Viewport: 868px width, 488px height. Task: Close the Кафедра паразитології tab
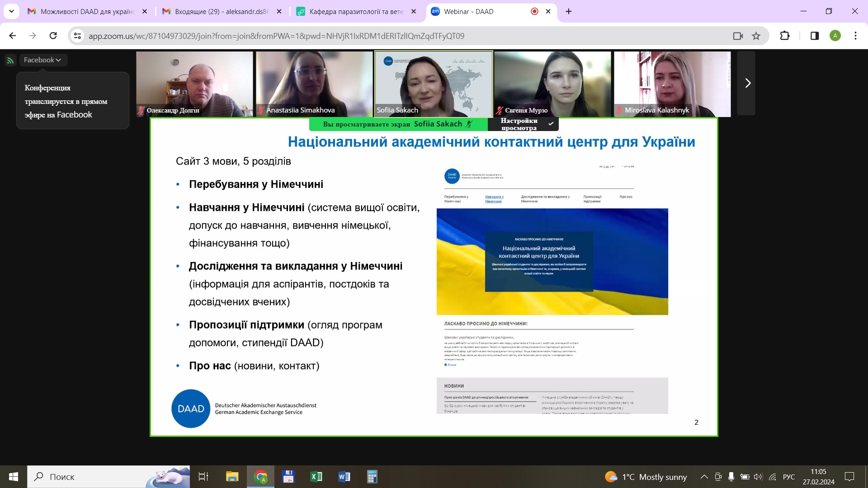(x=414, y=11)
